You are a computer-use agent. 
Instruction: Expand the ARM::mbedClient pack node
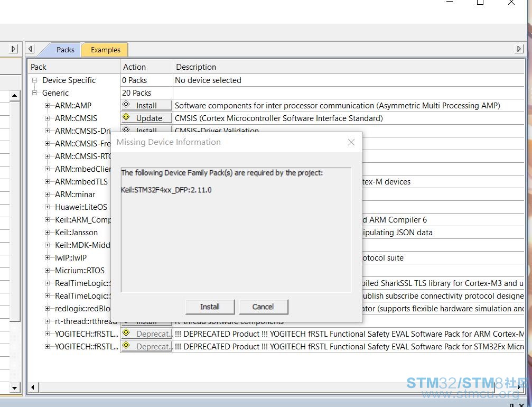pyautogui.click(x=47, y=169)
